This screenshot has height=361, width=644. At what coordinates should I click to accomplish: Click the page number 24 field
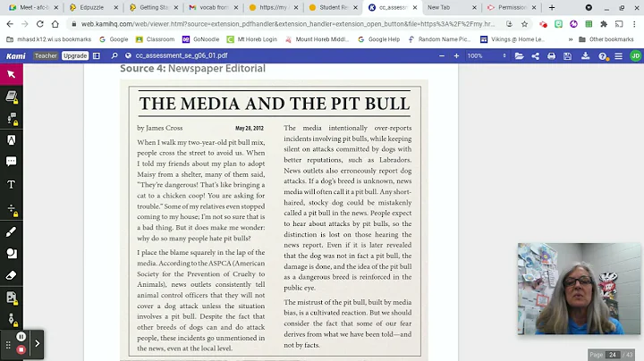click(x=613, y=355)
